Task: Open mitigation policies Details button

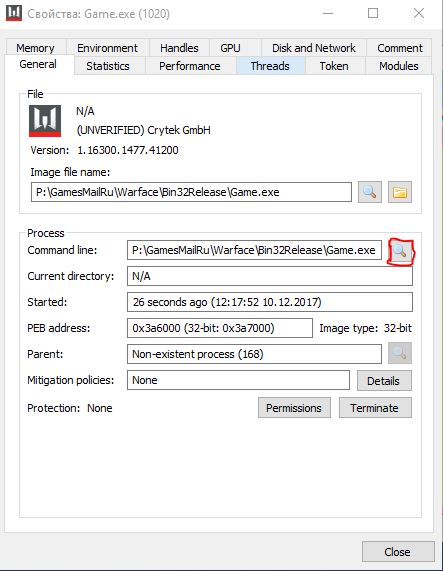Action: pos(384,381)
